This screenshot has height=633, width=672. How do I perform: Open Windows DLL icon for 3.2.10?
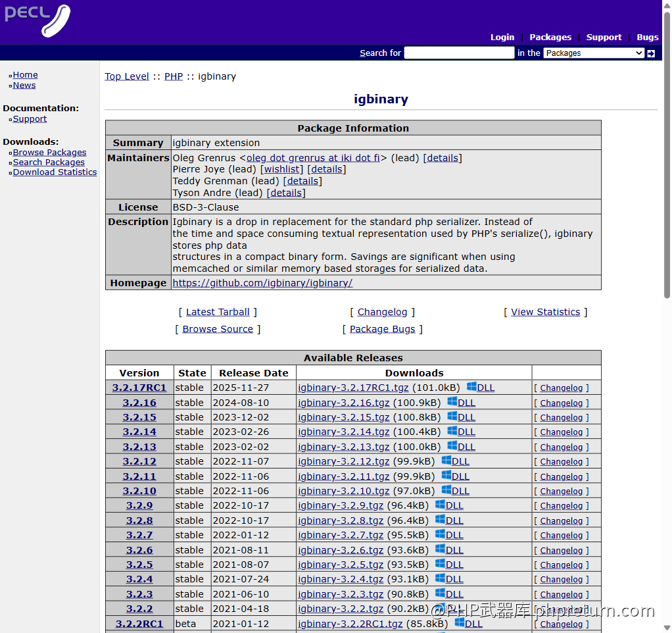click(x=446, y=490)
